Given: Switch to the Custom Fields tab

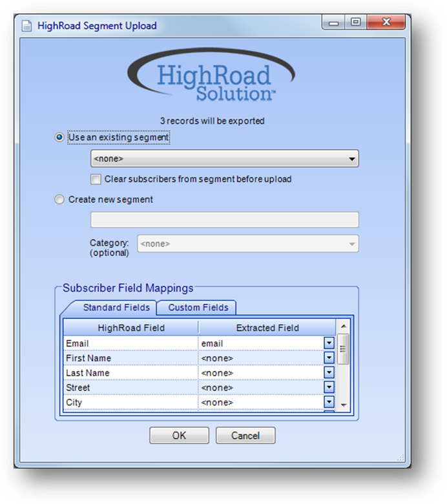Looking at the screenshot, I should click(x=198, y=308).
